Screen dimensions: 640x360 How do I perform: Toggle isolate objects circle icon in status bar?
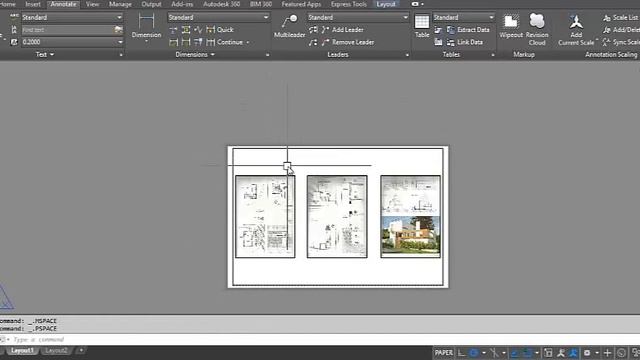tap(621, 353)
